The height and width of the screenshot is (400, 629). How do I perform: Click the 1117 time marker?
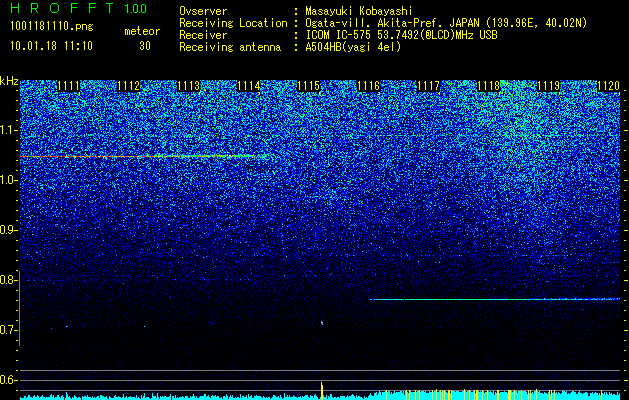click(428, 86)
